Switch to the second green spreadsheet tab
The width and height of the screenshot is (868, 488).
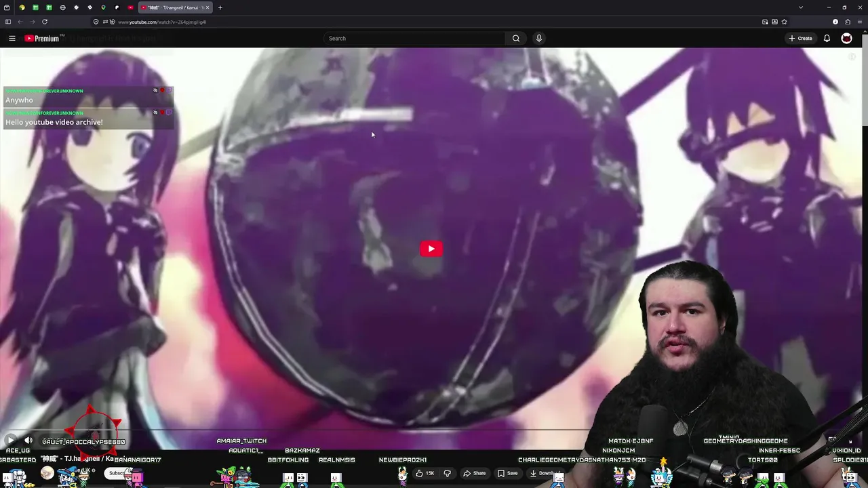(49, 7)
